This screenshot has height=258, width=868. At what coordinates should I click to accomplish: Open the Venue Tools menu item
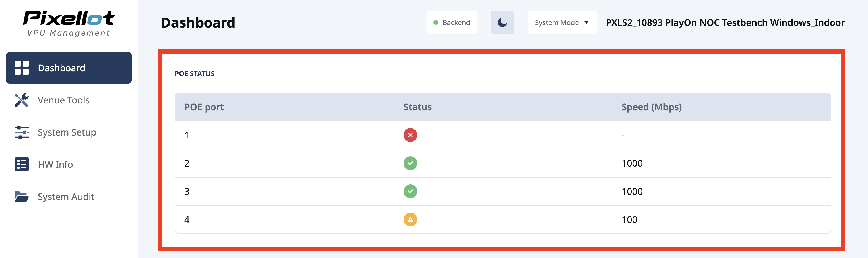tap(63, 100)
